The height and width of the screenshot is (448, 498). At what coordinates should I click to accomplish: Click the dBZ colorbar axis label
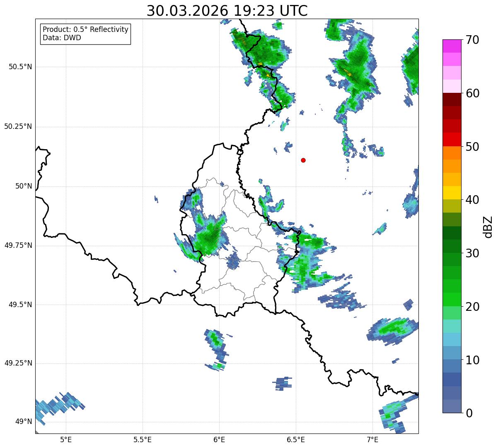coord(488,226)
